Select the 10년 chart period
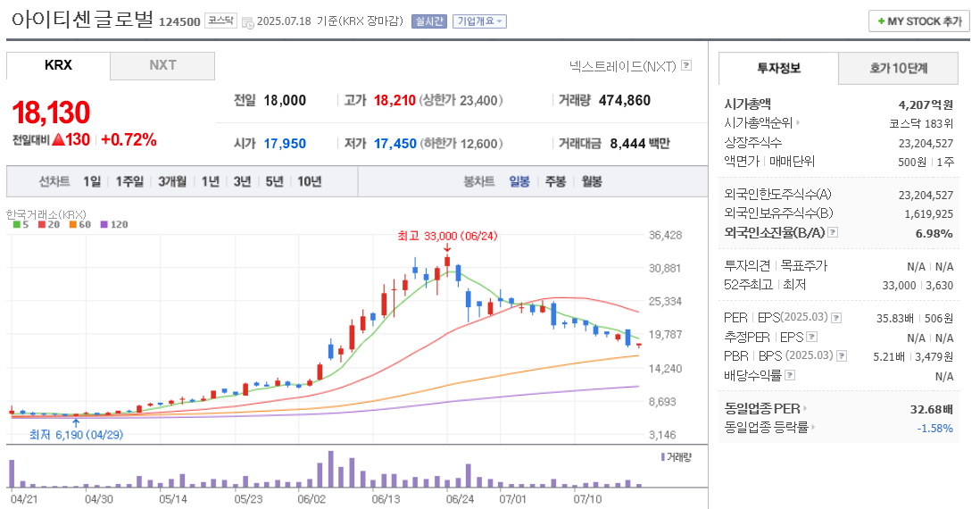Viewport: 980px width, 509px height. click(310, 181)
